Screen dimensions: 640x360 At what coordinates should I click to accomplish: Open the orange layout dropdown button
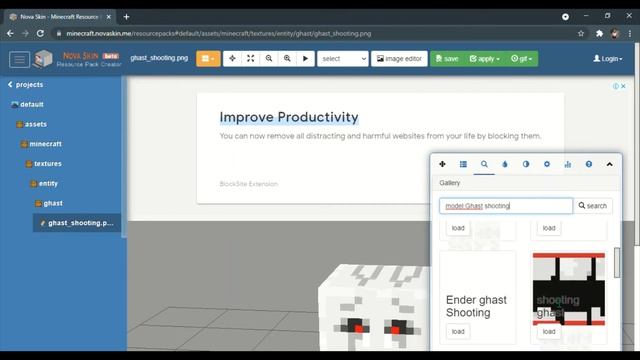[208, 59]
